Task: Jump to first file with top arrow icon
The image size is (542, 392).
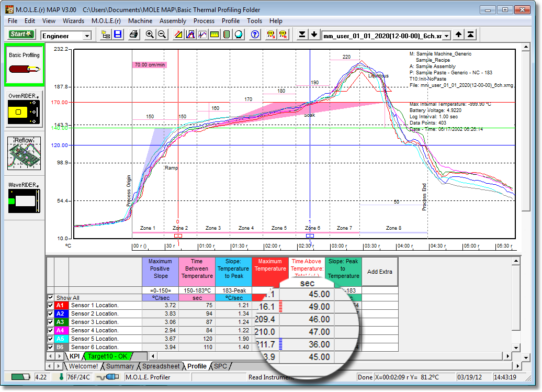Action: click(470, 35)
